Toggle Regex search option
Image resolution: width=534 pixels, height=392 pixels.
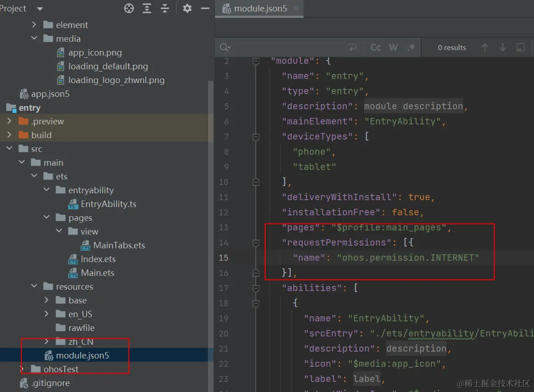(411, 47)
